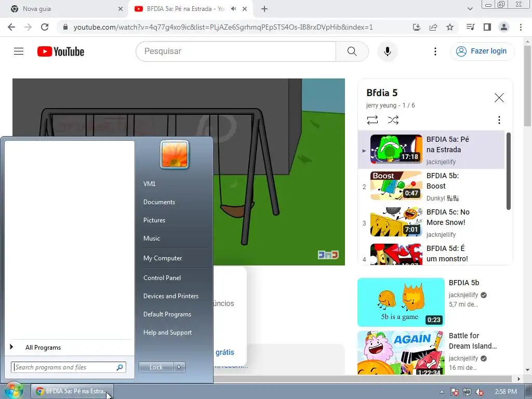The height and width of the screenshot is (399, 532).
Task: Play BFDIA 5a: Pé na Estrada playlist item
Action: pos(431,150)
